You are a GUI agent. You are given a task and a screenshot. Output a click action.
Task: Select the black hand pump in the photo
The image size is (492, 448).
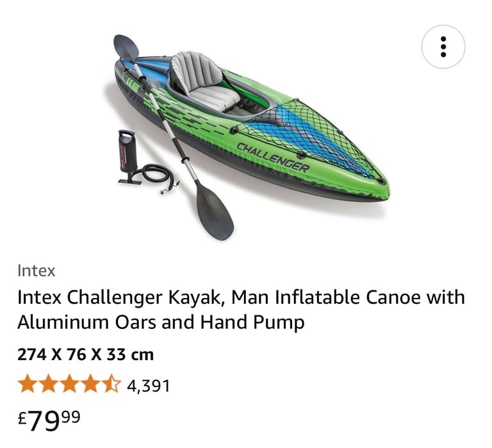[127, 156]
